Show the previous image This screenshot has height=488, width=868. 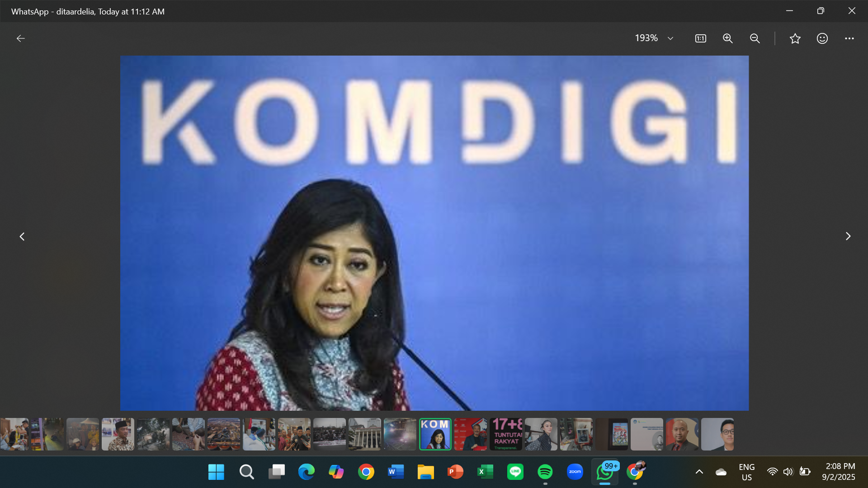22,236
